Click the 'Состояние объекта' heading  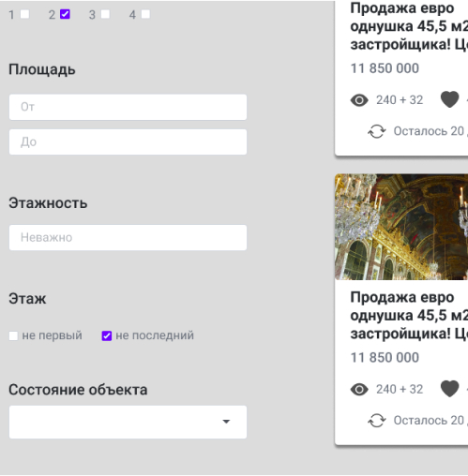tap(78, 390)
